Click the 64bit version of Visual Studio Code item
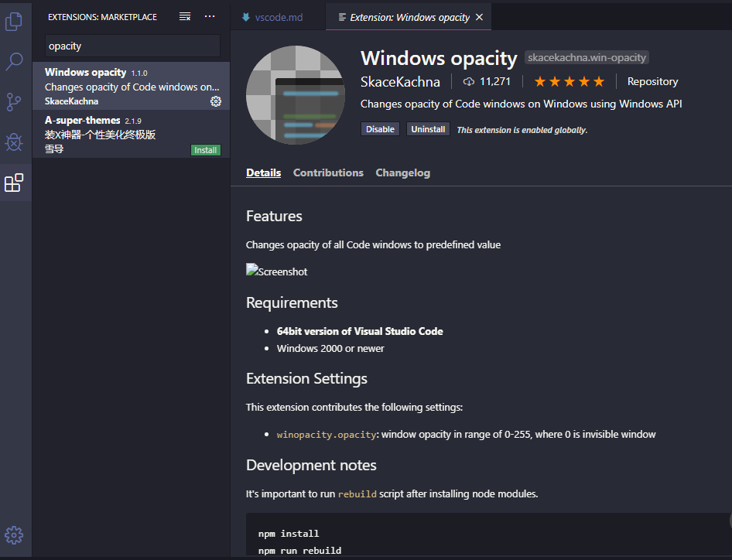The height and width of the screenshot is (560, 732). click(360, 331)
